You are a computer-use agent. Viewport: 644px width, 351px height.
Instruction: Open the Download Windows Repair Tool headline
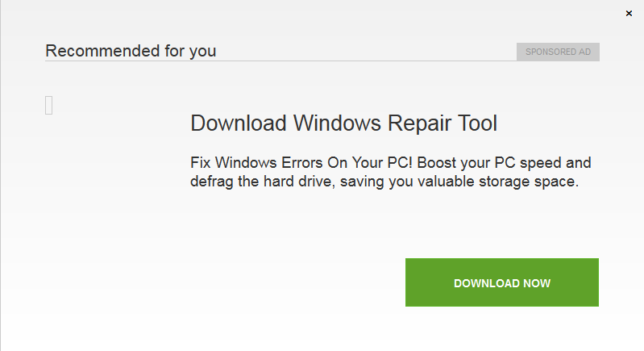pyautogui.click(x=343, y=123)
